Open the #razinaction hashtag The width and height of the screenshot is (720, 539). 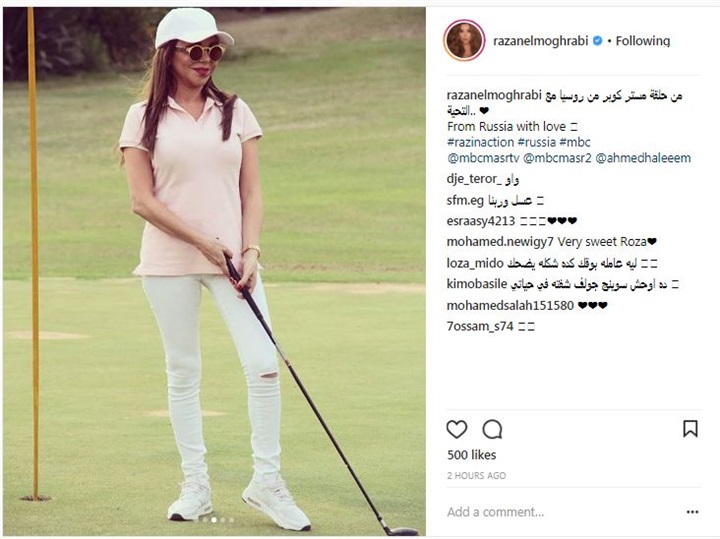tap(480, 142)
